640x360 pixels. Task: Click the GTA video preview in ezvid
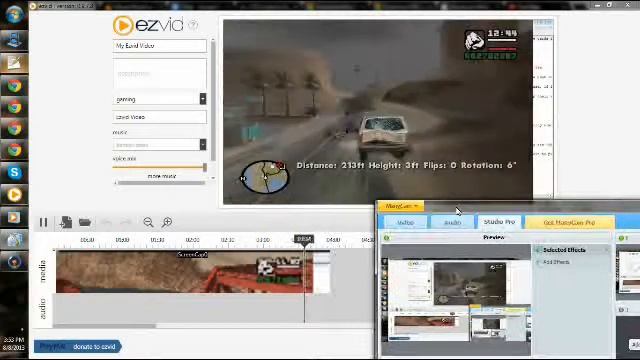378,111
